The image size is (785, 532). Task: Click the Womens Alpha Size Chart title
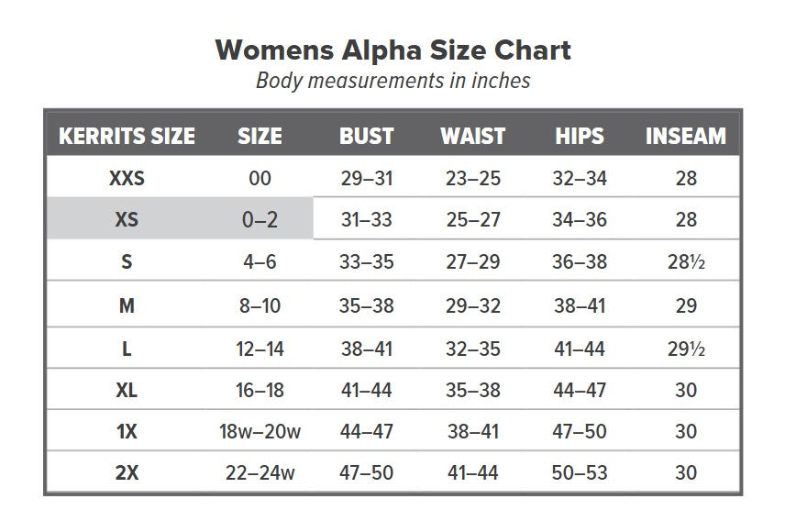point(392,50)
